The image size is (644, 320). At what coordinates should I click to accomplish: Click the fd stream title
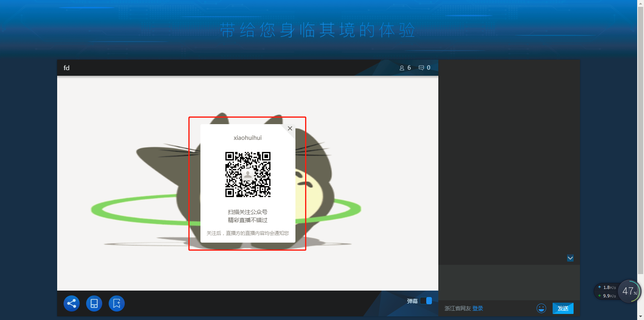pos(66,68)
